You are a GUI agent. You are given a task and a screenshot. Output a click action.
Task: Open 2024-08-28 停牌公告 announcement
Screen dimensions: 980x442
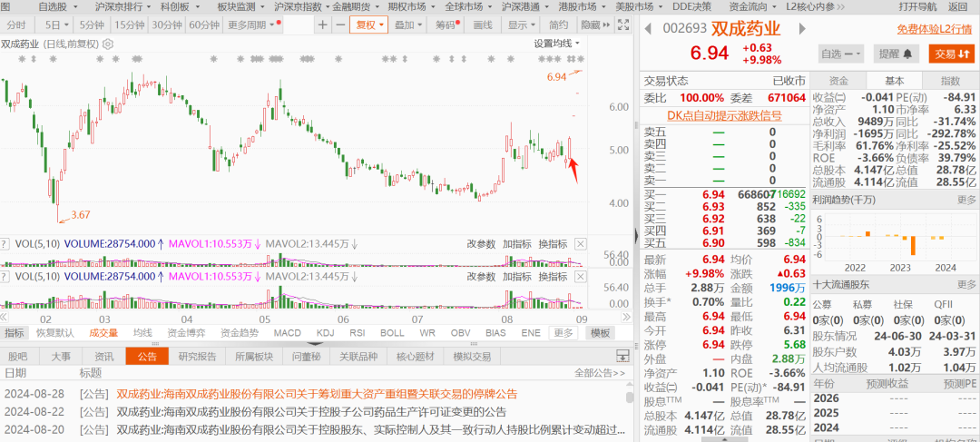point(317,395)
